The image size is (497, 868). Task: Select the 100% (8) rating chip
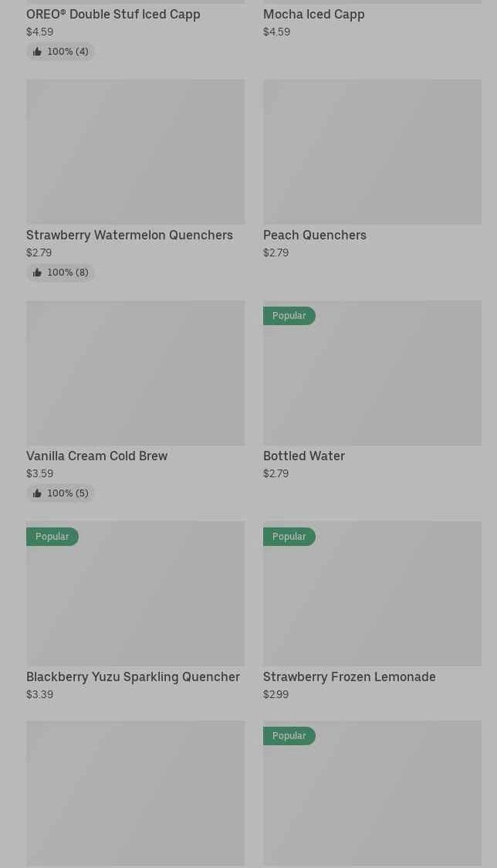pyautogui.click(x=61, y=273)
